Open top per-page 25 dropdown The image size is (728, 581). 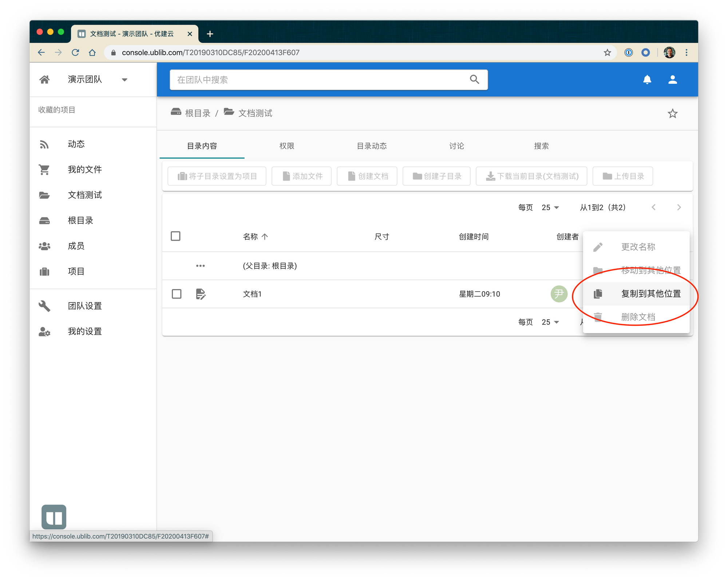(550, 207)
